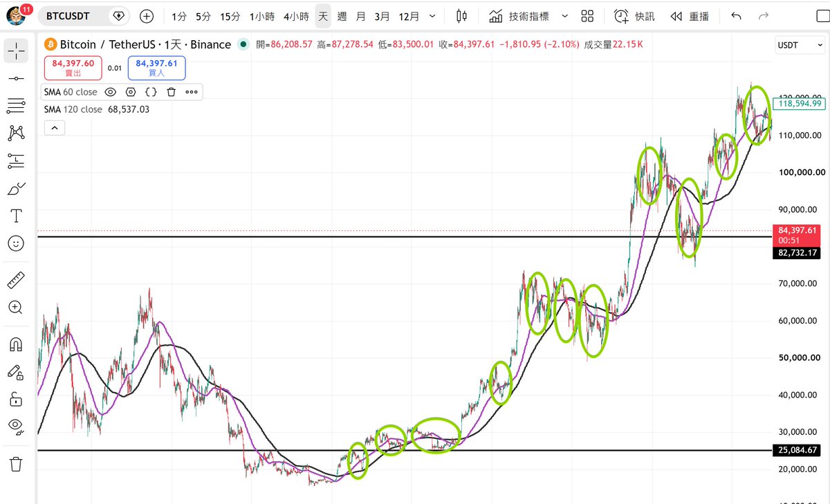
Task: Select the brush drawing tool
Action: (16, 188)
